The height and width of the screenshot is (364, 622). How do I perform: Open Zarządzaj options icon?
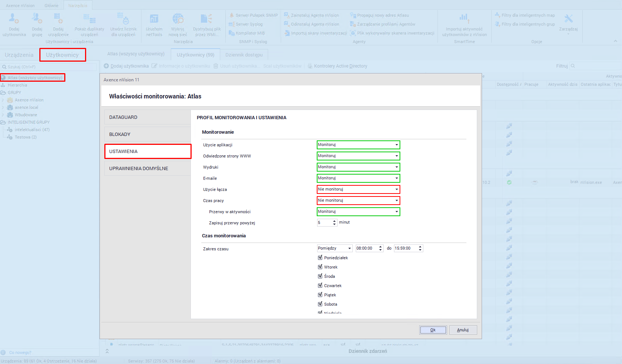pyautogui.click(x=568, y=19)
